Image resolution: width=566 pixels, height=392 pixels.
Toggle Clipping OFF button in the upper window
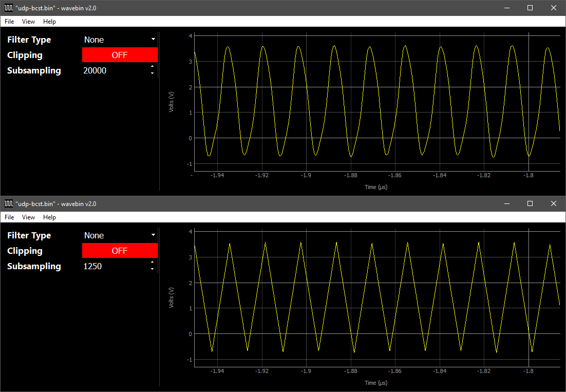(120, 55)
